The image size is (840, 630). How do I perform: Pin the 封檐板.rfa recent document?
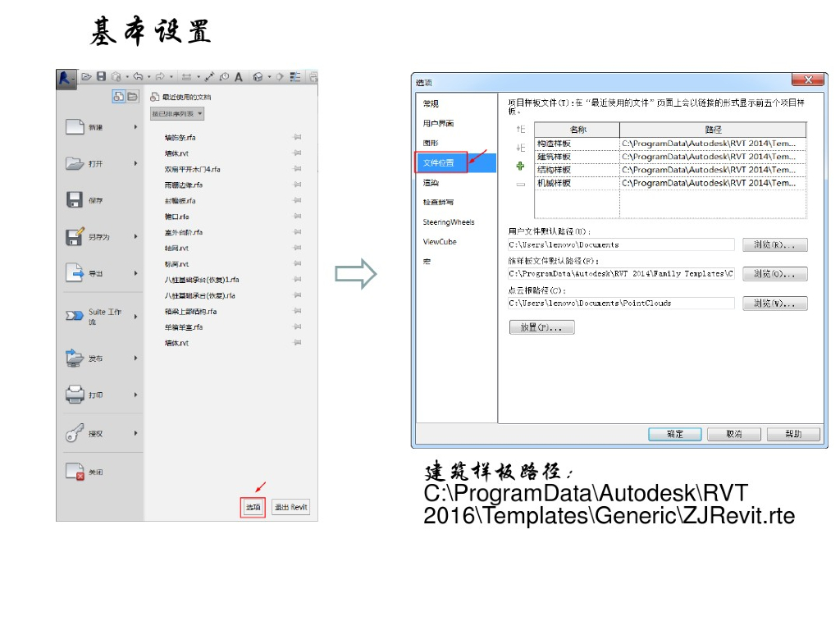pyautogui.click(x=297, y=200)
